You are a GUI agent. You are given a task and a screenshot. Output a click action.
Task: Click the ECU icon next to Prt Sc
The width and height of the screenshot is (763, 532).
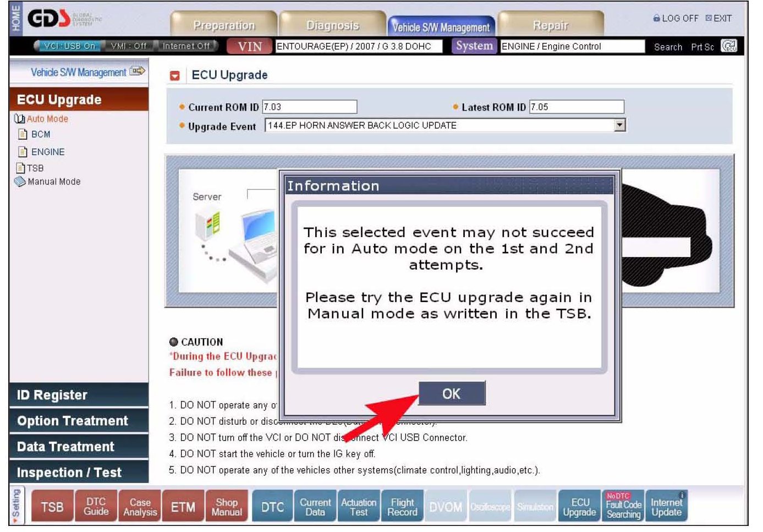coord(729,46)
